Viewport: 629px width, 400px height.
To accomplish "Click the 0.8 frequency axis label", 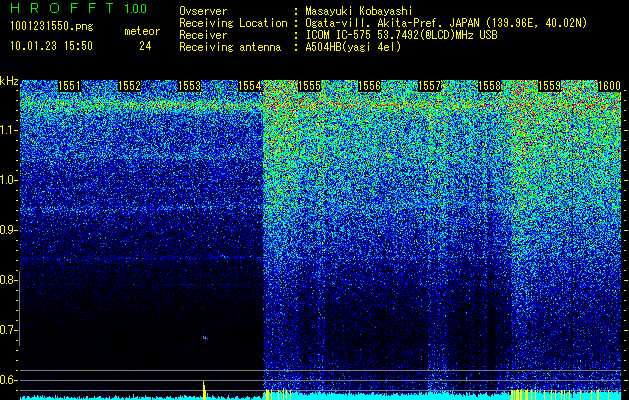I will click(x=8, y=280).
